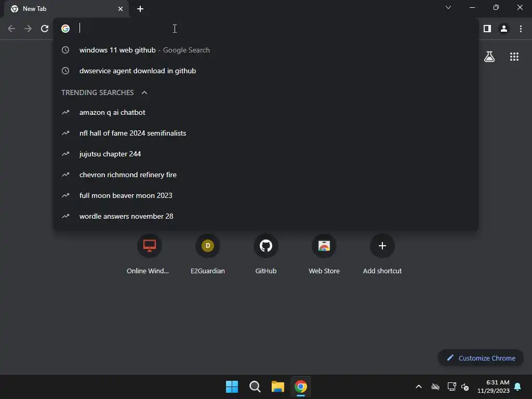Click the forward navigation arrow
The width and height of the screenshot is (532, 399).
28,29
